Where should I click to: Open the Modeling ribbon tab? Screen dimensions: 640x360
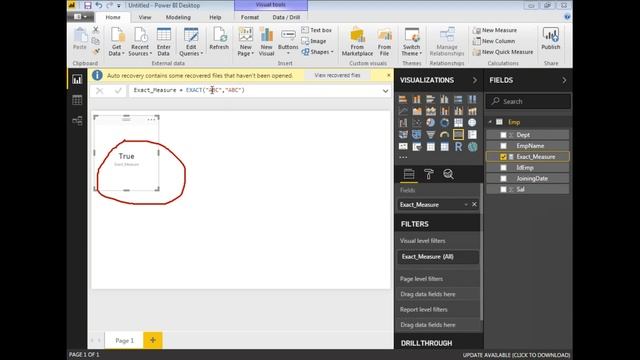[x=178, y=17]
